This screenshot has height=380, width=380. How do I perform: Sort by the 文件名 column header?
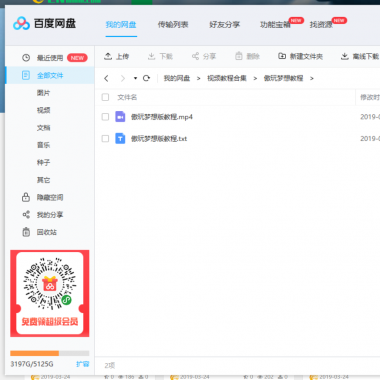coord(127,97)
